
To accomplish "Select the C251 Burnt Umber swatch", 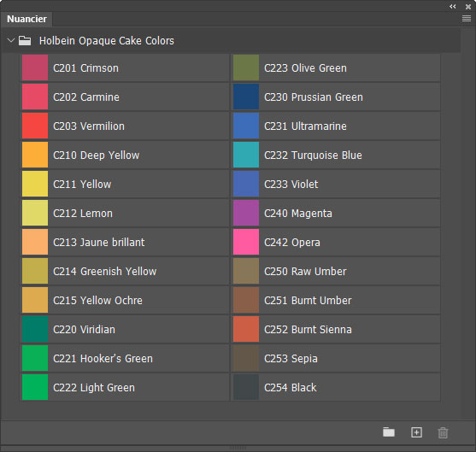I will (246, 300).
